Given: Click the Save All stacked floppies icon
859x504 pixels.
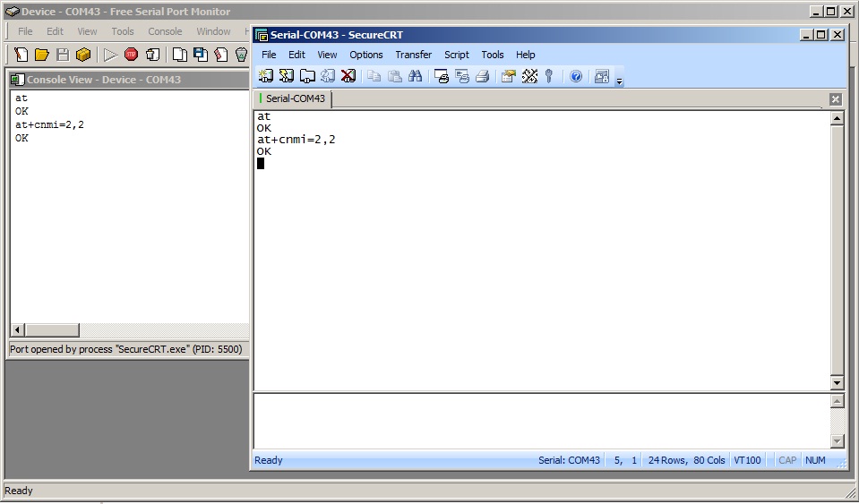Looking at the screenshot, I should point(201,55).
